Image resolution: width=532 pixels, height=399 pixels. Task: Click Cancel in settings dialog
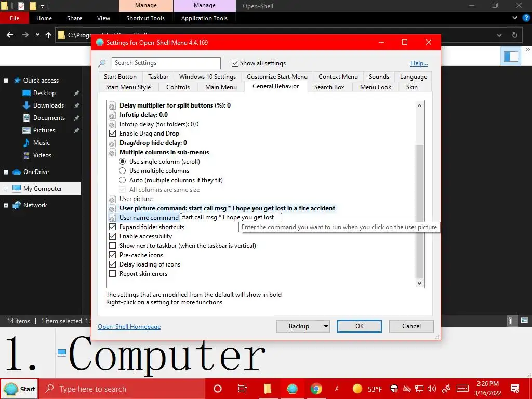click(x=411, y=326)
